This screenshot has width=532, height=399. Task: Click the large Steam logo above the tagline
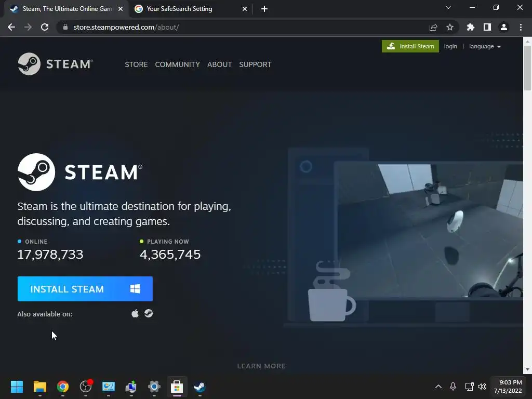(80, 172)
